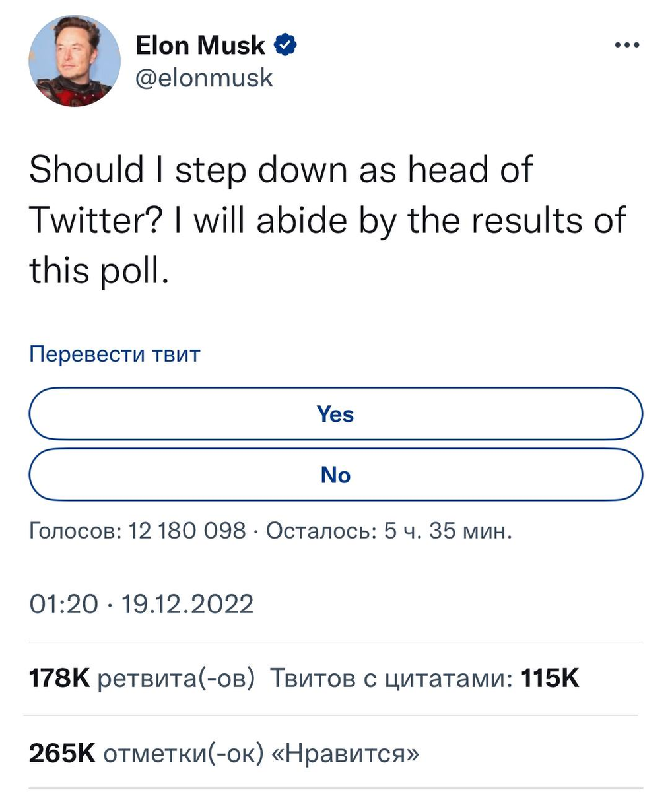This screenshot has width=672, height=792.
Task: Click the Перевести твит translate link
Action: [115, 354]
